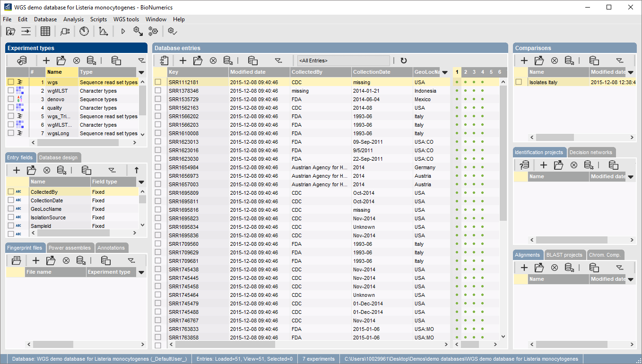Viewport: 642px width, 364px height.
Task: Click the plus icon in Comparisons panel
Action: pyautogui.click(x=524, y=61)
